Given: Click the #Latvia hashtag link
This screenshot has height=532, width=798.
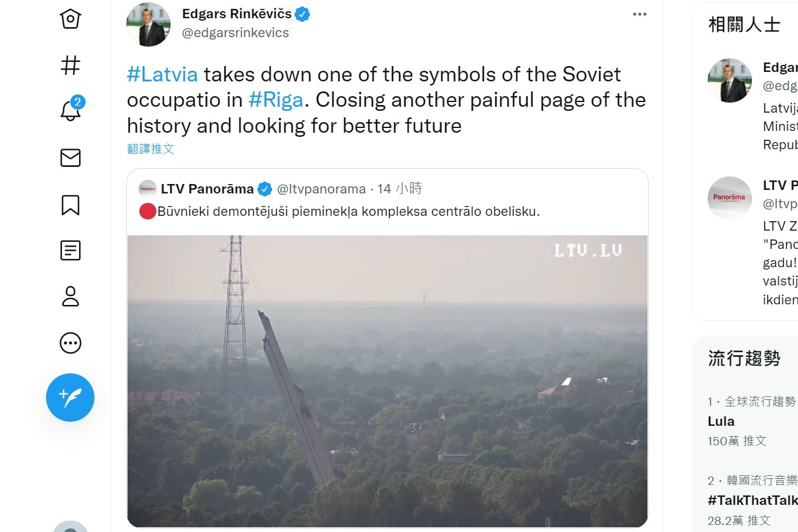Looking at the screenshot, I should pyautogui.click(x=162, y=74).
